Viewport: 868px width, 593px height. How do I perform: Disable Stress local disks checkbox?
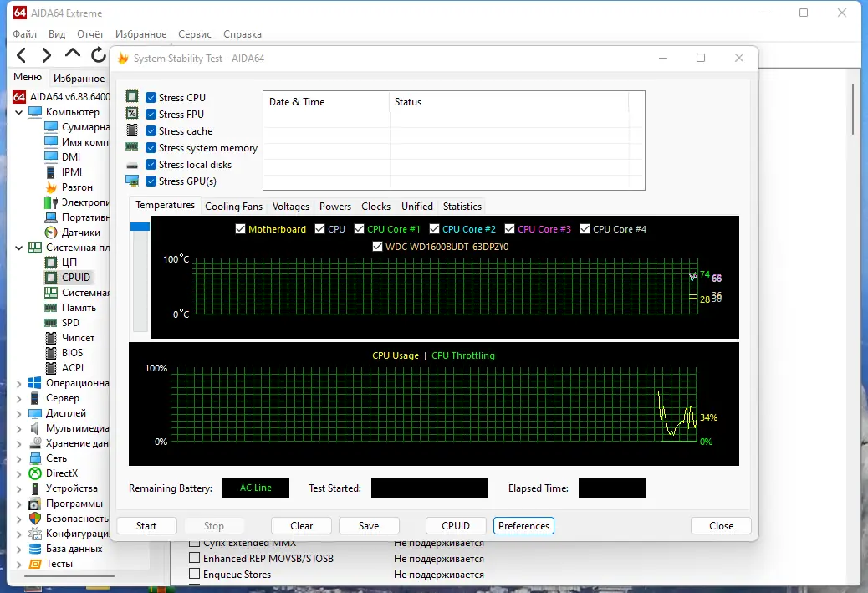(x=151, y=165)
